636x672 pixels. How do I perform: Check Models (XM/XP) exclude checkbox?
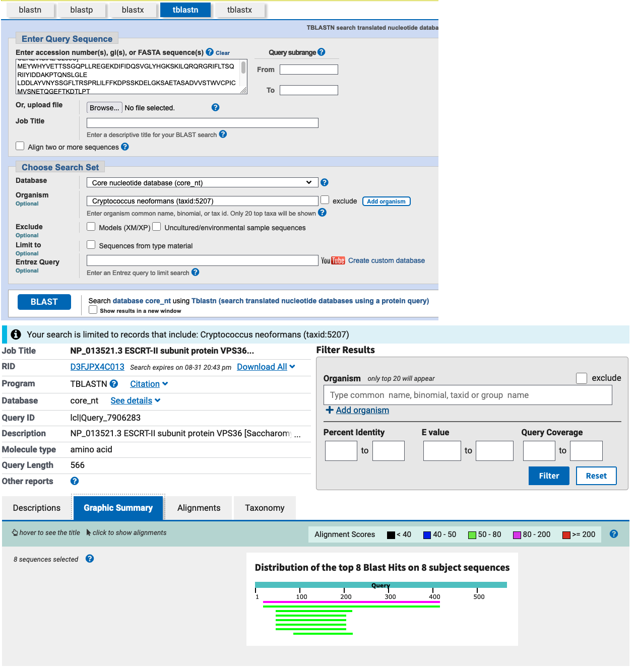91,227
